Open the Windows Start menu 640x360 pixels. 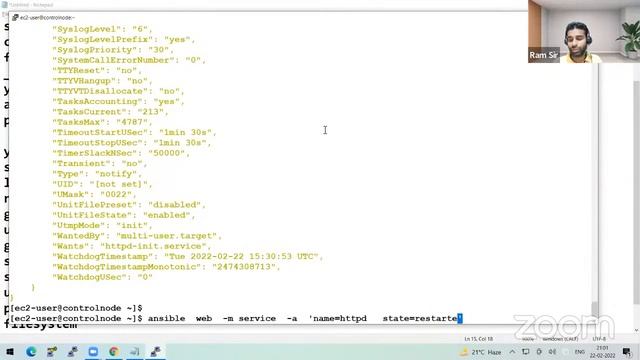(10, 352)
